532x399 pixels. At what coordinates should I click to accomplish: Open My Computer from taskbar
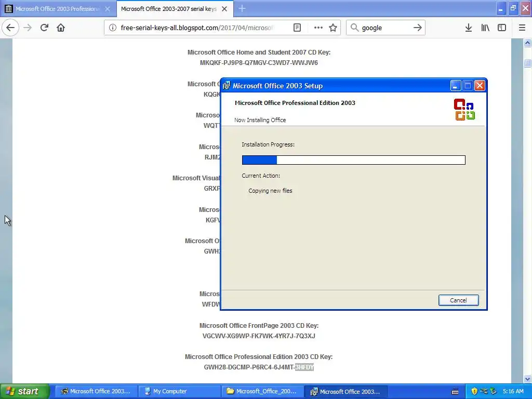tap(179, 391)
